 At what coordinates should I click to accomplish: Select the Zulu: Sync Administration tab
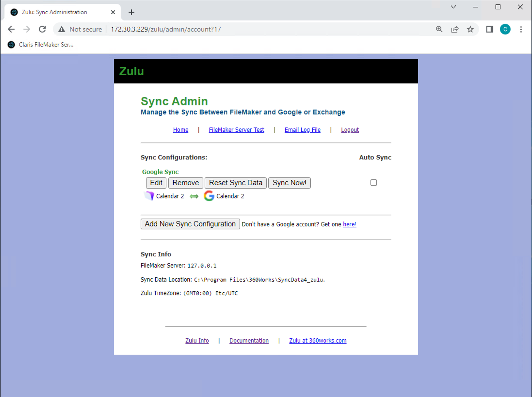63,12
